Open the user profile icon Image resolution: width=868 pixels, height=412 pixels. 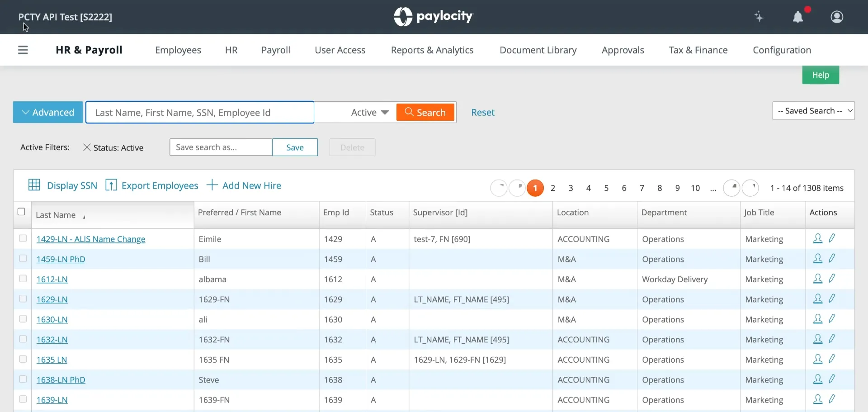[837, 17]
